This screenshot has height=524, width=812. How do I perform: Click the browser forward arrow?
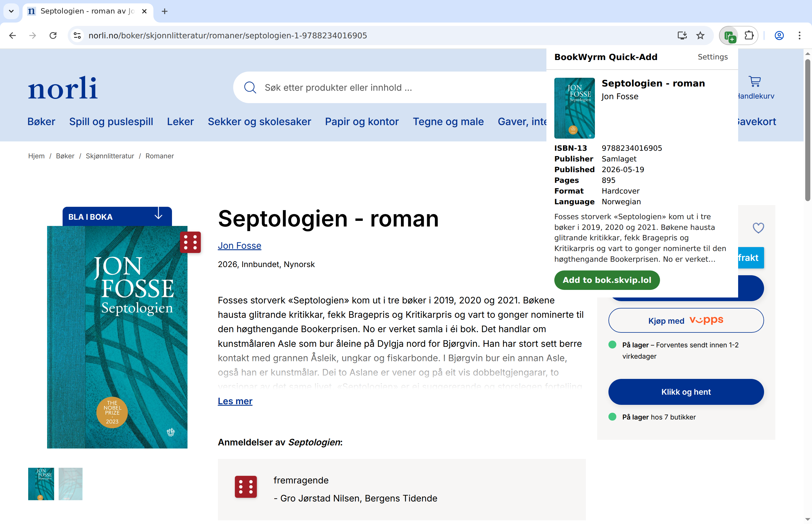[33, 35]
